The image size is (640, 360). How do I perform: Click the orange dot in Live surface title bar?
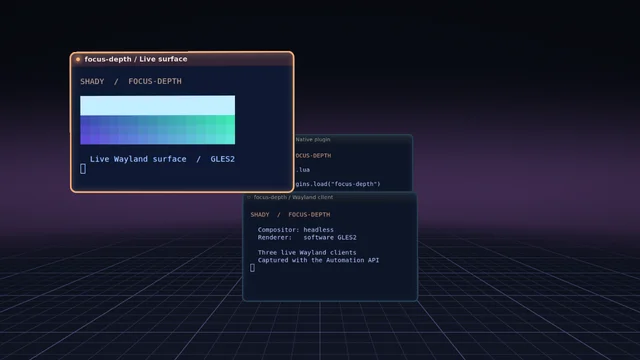pyautogui.click(x=78, y=60)
